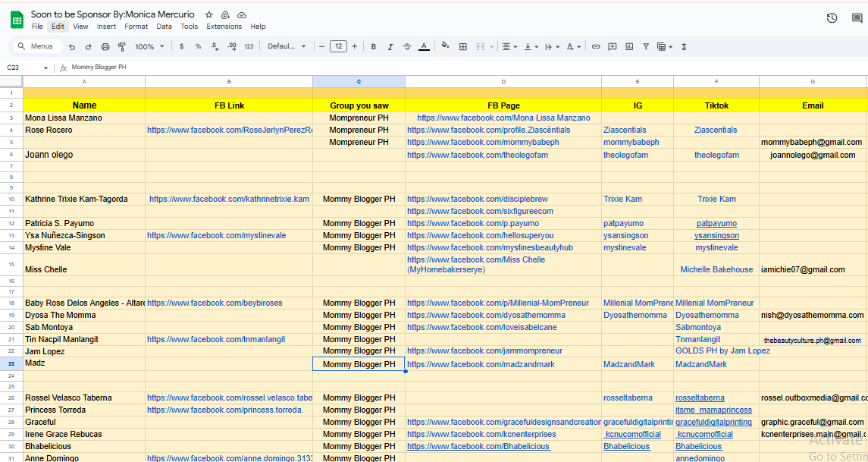Open the Edit menu
Image resolution: width=868 pixels, height=462 pixels.
58,26
